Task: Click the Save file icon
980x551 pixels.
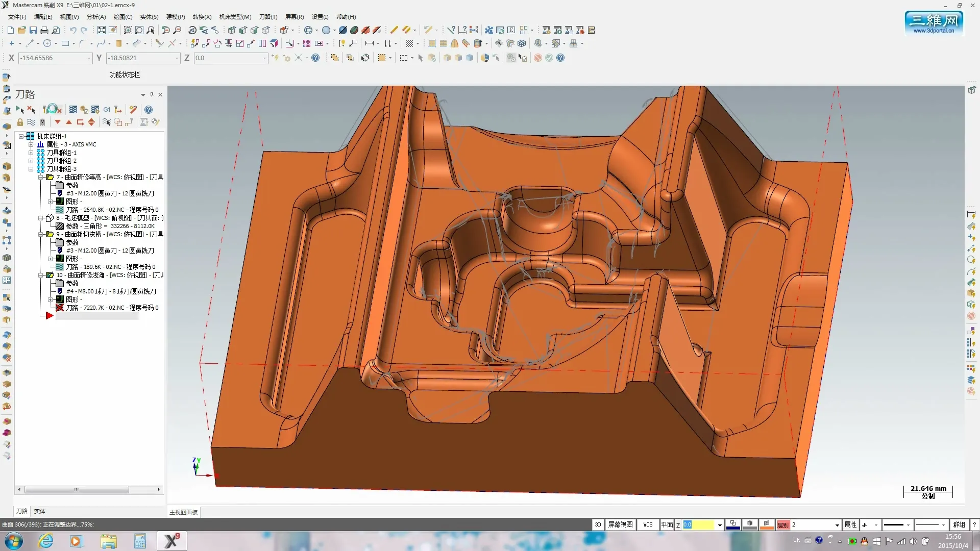Action: tap(33, 30)
